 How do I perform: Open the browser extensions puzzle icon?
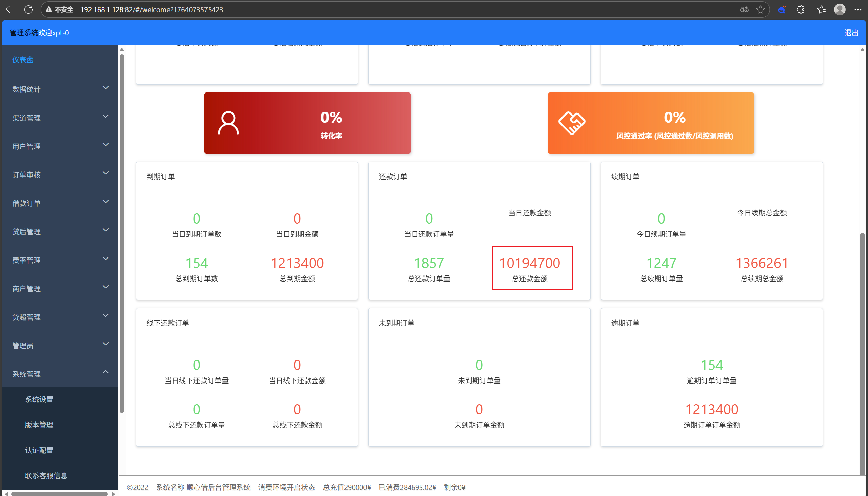801,9
